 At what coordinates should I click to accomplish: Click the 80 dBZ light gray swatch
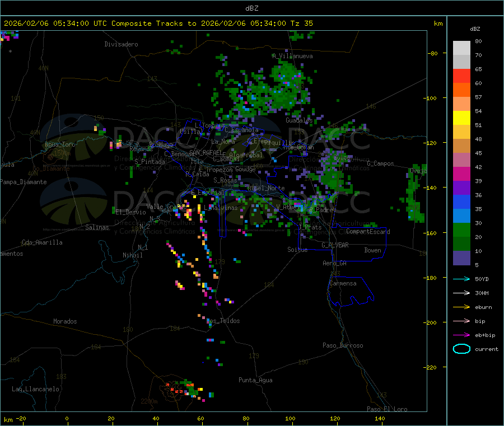[x=461, y=48]
